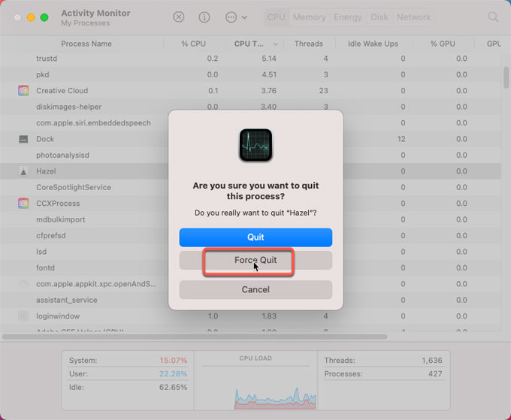The image size is (511, 420).
Task: Sort by % CPU column header
Action: [194, 44]
